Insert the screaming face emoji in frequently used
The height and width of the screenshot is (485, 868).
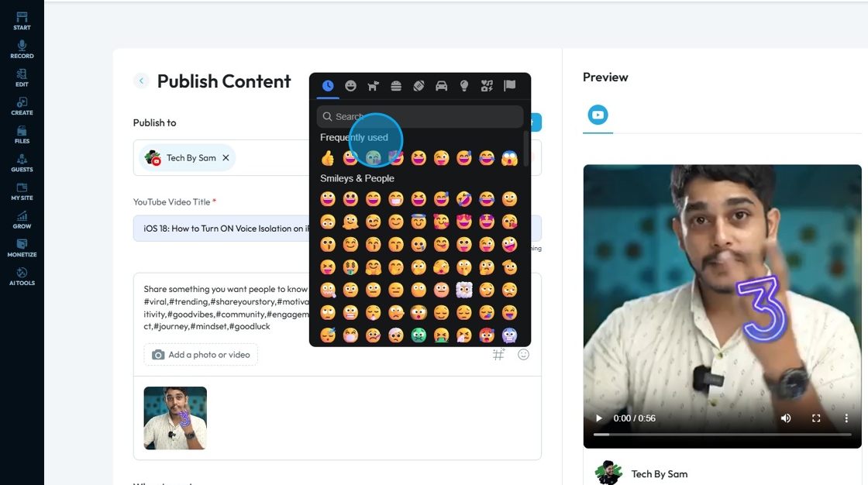pyautogui.click(x=509, y=158)
